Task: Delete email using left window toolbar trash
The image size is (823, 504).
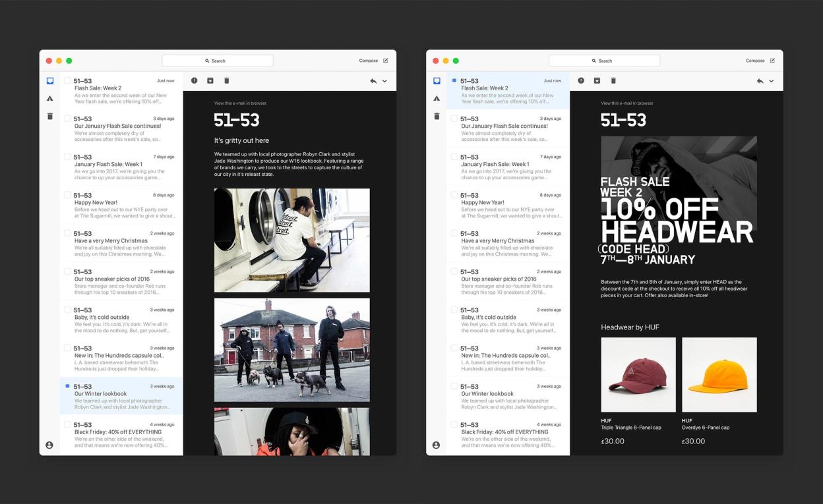Action: pos(227,80)
